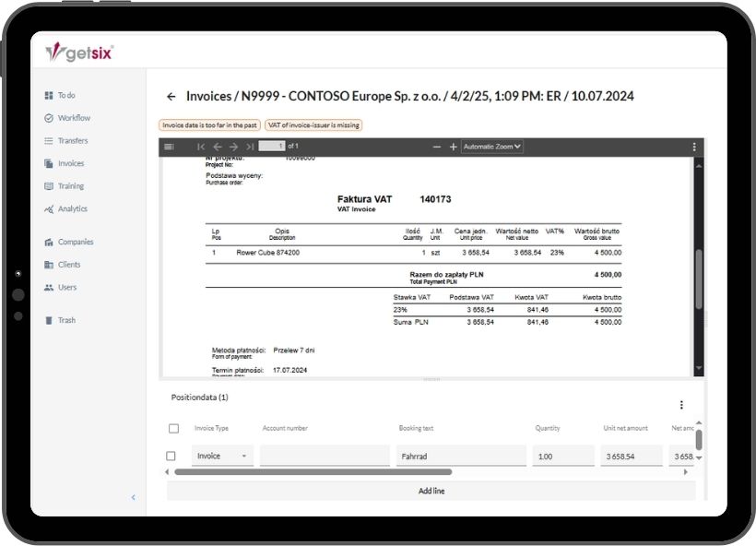The width and height of the screenshot is (756, 546).
Task: Select Users menu item
Action: point(67,288)
